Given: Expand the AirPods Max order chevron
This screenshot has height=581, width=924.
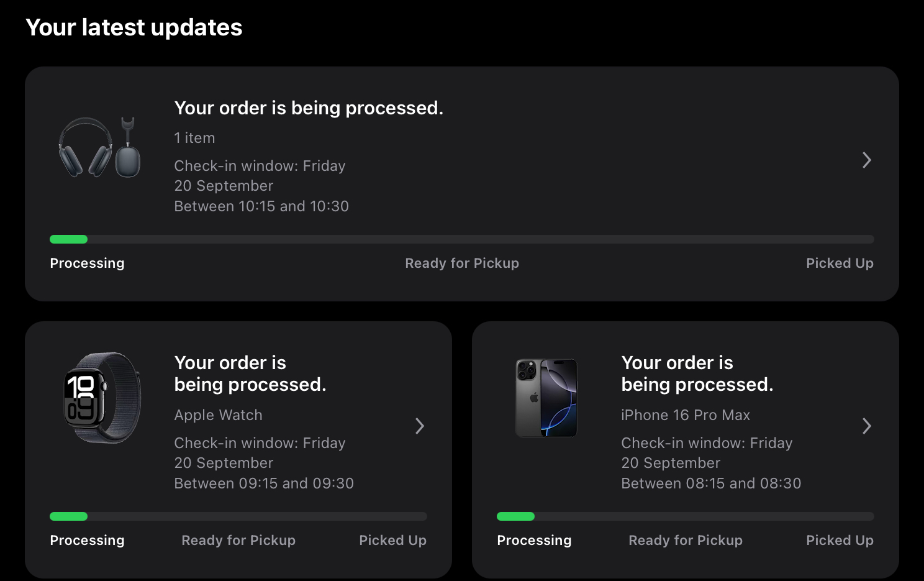Looking at the screenshot, I should click(x=867, y=160).
